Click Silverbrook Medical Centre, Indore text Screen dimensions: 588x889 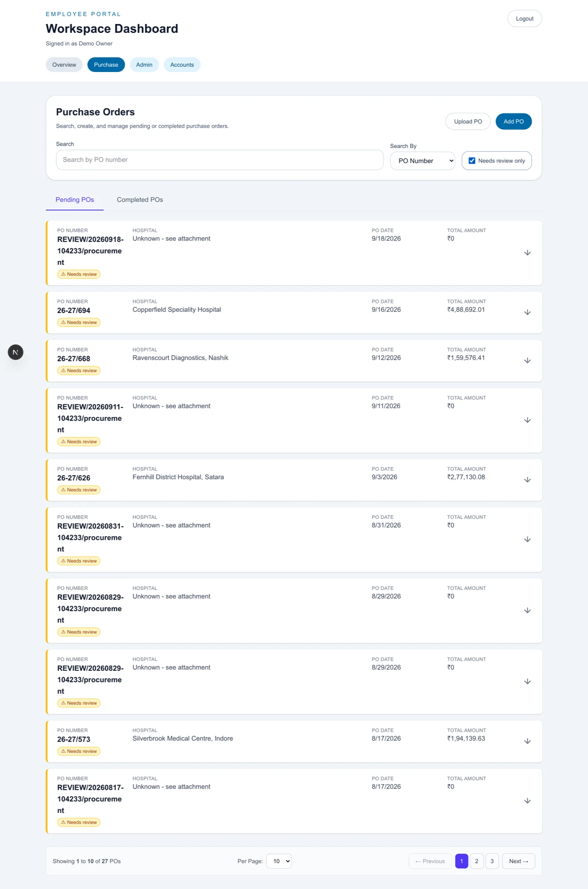(x=183, y=738)
